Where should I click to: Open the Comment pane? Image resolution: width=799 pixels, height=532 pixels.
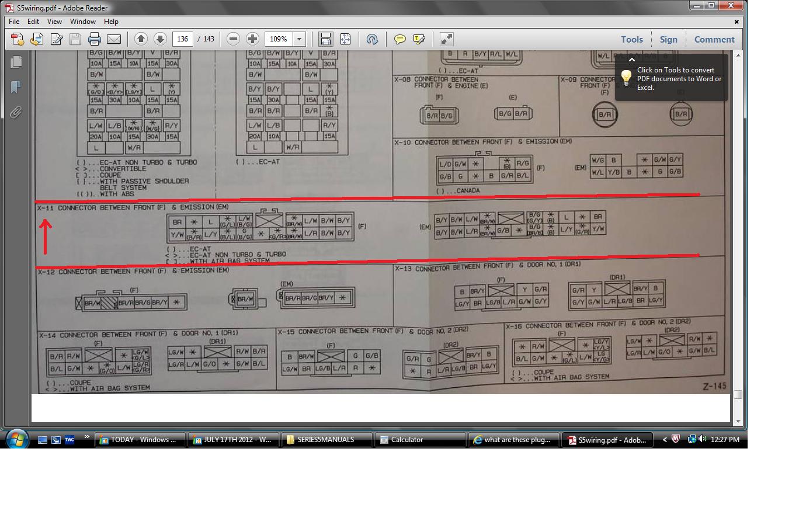click(x=714, y=39)
